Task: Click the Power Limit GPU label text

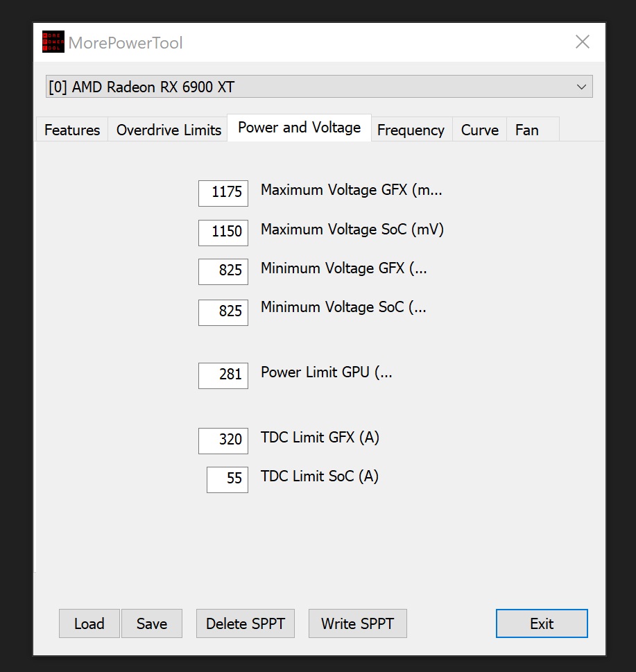Action: [326, 372]
